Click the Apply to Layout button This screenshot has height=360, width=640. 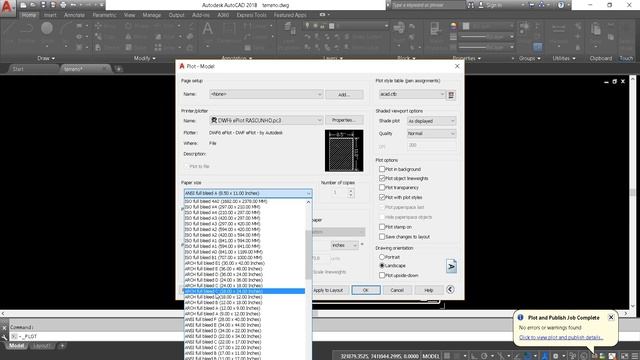click(328, 290)
